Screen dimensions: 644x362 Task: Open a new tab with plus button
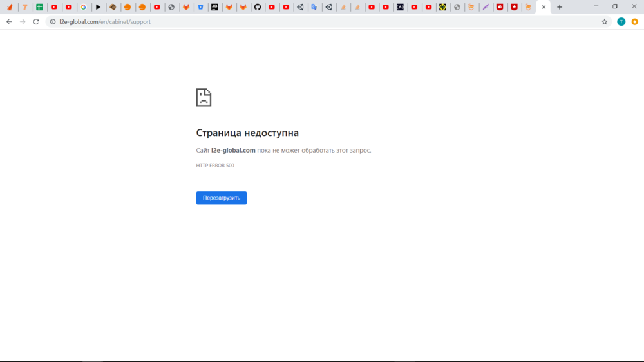(559, 7)
